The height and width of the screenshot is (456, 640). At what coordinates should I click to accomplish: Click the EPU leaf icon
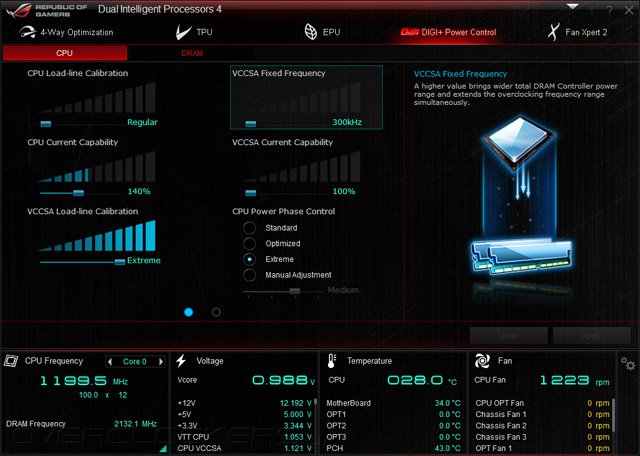pyautogui.click(x=311, y=32)
